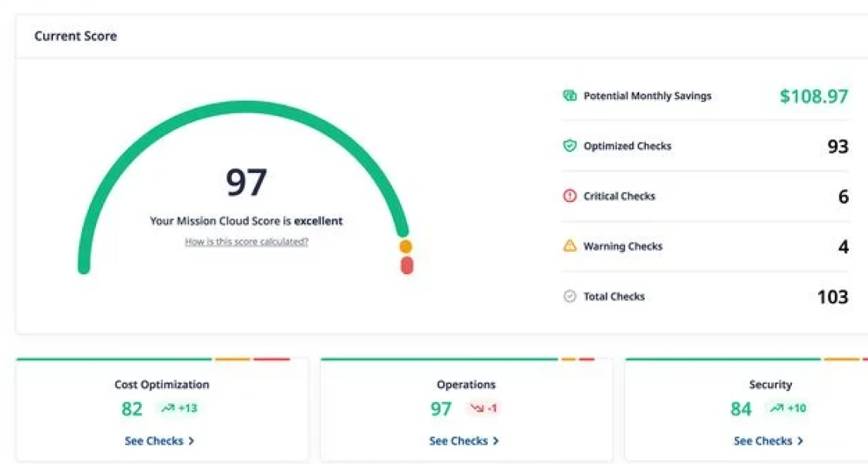Click the Security card title
Screen dimensions: 868x464
click(770, 384)
